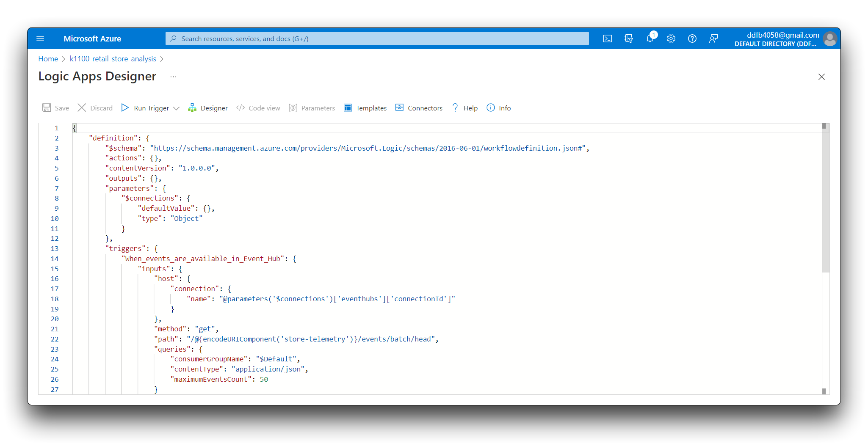
Task: Open the workflowdefinition.json schema URL
Action: [x=368, y=148]
